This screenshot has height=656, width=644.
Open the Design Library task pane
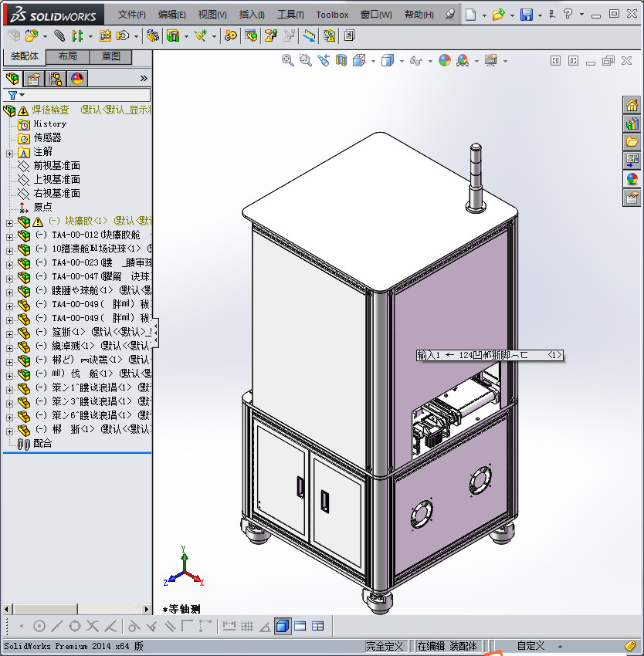coord(632,123)
